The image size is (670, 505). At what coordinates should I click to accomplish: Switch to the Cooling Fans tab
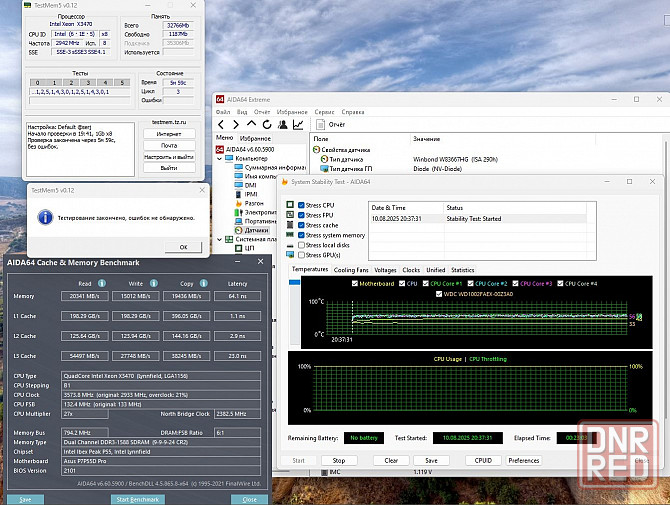point(351,270)
